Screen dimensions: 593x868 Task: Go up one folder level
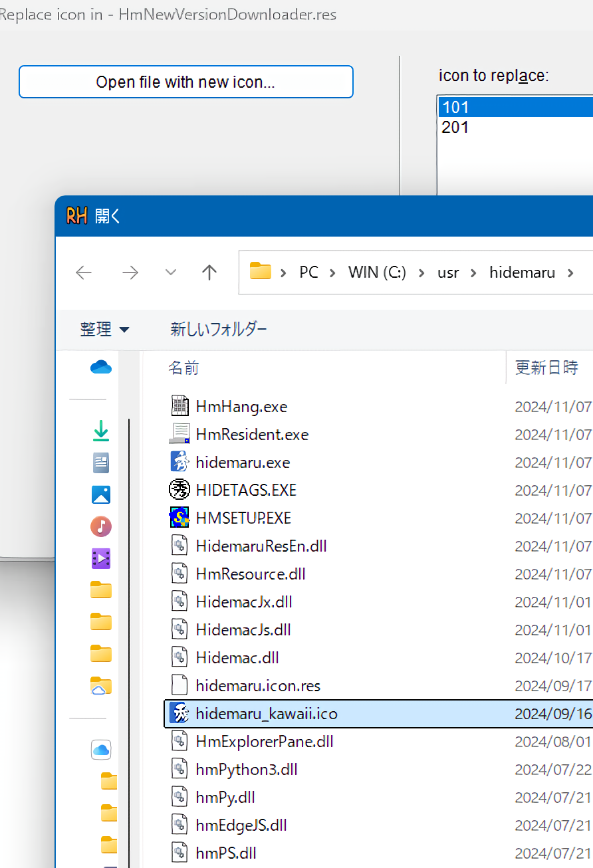[209, 272]
